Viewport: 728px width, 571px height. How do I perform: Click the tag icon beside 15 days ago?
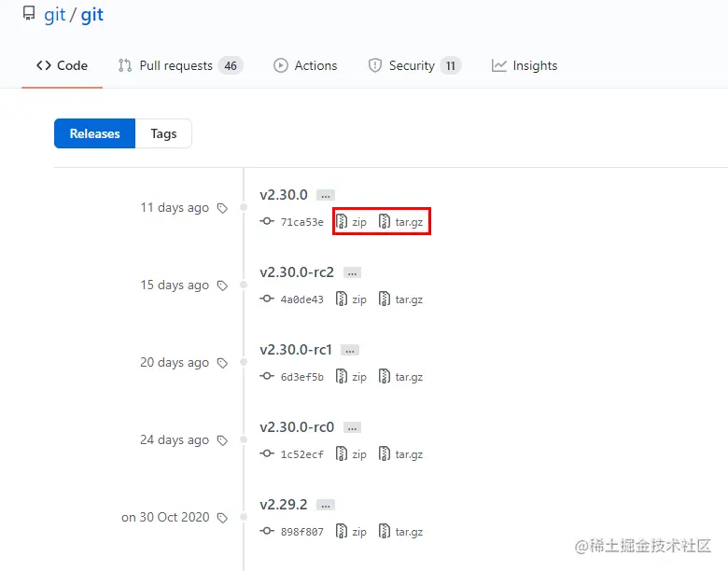click(x=222, y=285)
